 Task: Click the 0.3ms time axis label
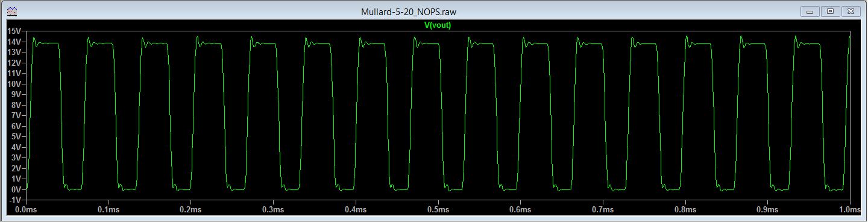coord(273,210)
